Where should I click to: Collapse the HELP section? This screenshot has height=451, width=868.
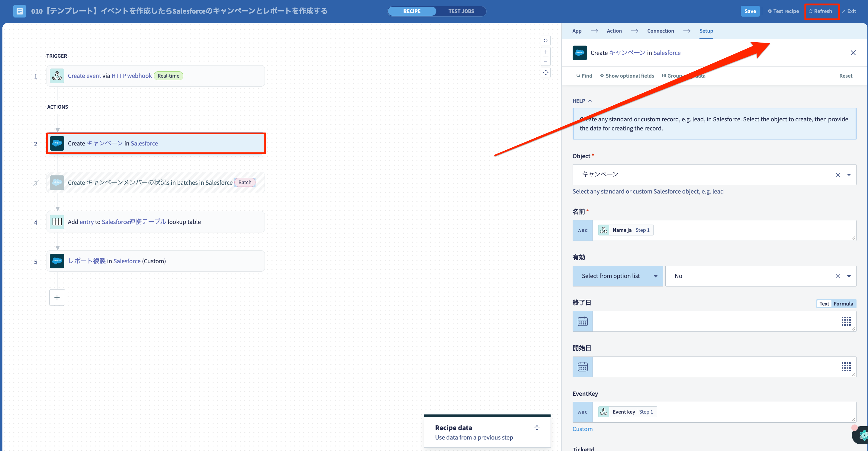pyautogui.click(x=582, y=101)
